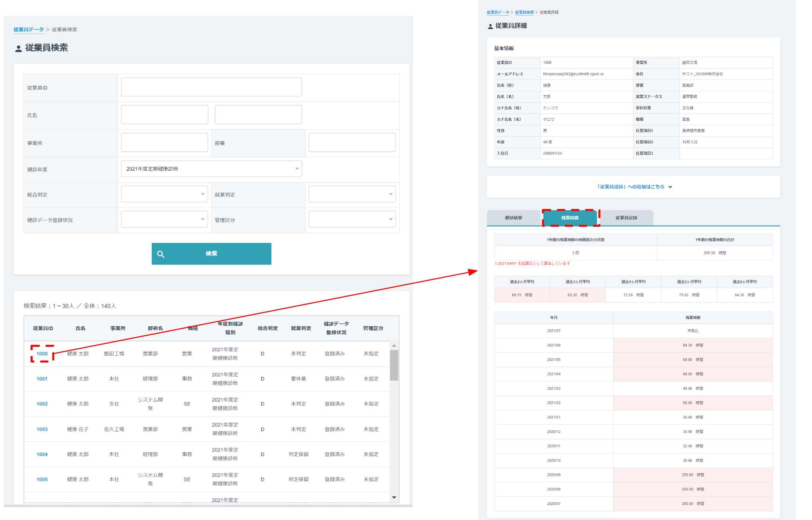
Task: Switch to the 従業員記録 tab
Action: pos(626,218)
